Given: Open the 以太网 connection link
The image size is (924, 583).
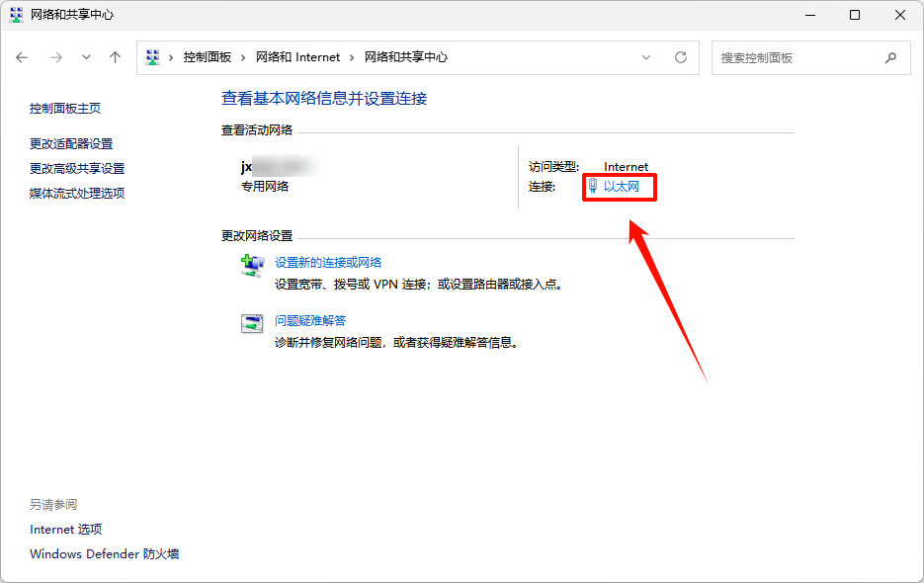Looking at the screenshot, I should tap(622, 186).
